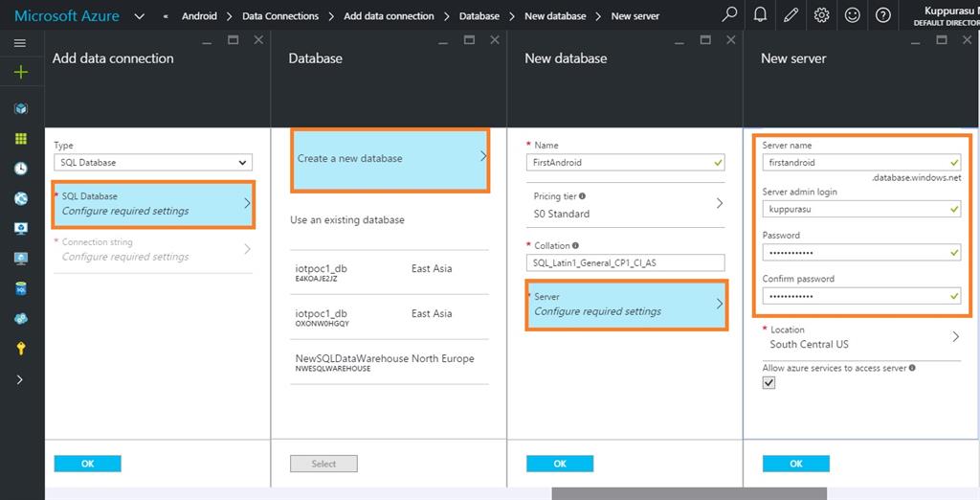The width and height of the screenshot is (980, 500).
Task: Expand more services chevron in left sidebar
Action: pyautogui.click(x=20, y=379)
